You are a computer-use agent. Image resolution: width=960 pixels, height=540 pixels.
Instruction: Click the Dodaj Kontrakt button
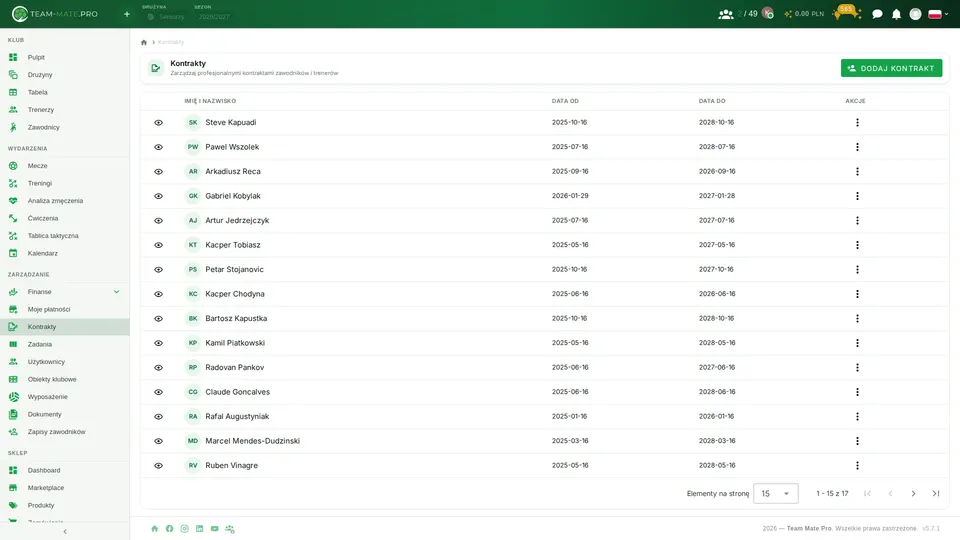[x=891, y=68]
